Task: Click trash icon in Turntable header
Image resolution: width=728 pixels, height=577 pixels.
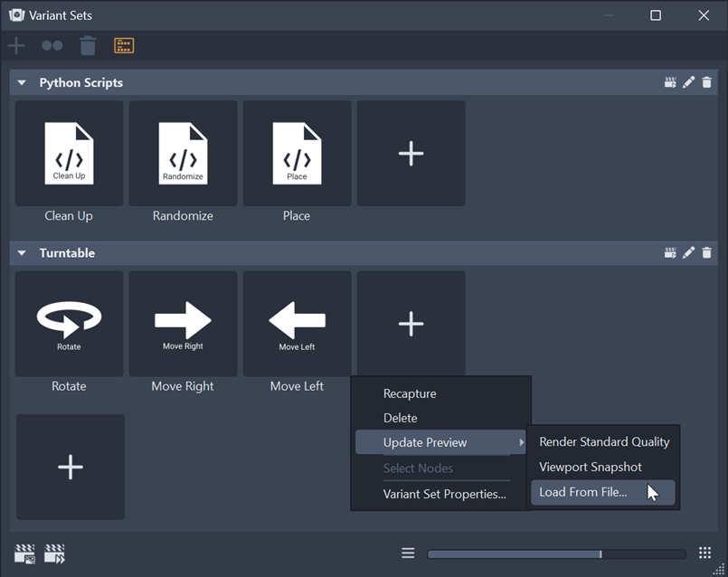Action: coord(706,253)
